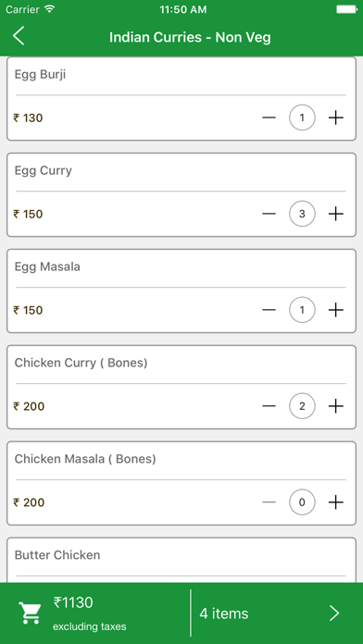The image size is (363, 644).
Task: Select the Egg Burji item title
Action: 41,75
